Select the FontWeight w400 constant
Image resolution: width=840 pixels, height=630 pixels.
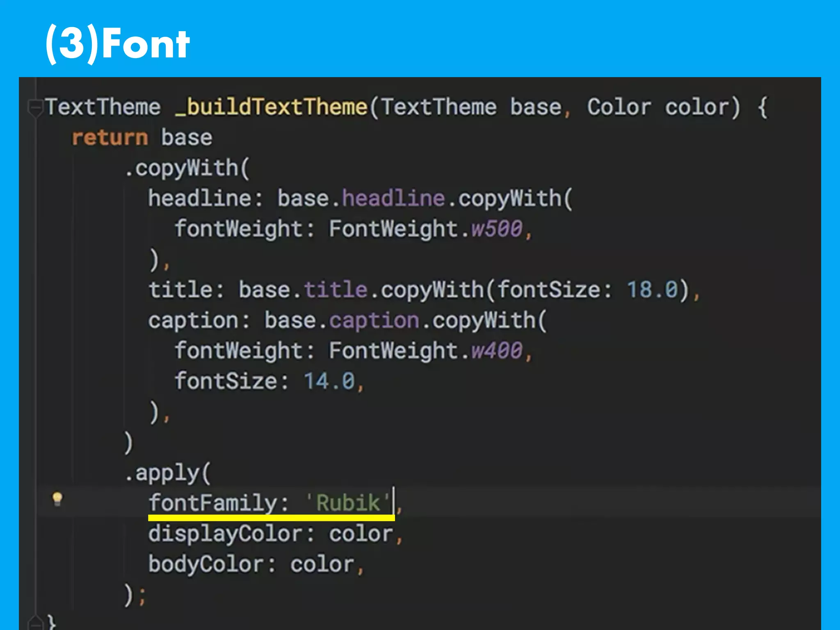496,351
